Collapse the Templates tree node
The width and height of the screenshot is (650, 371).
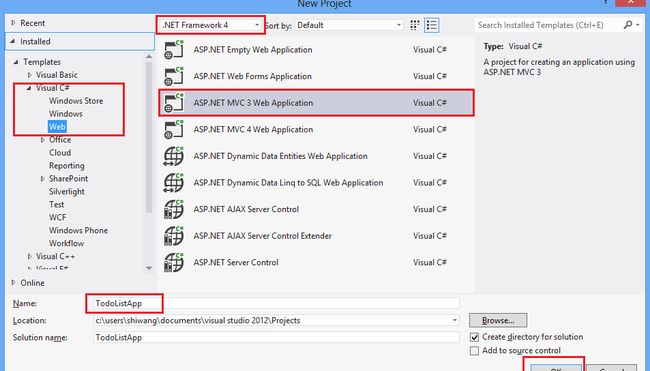16,62
